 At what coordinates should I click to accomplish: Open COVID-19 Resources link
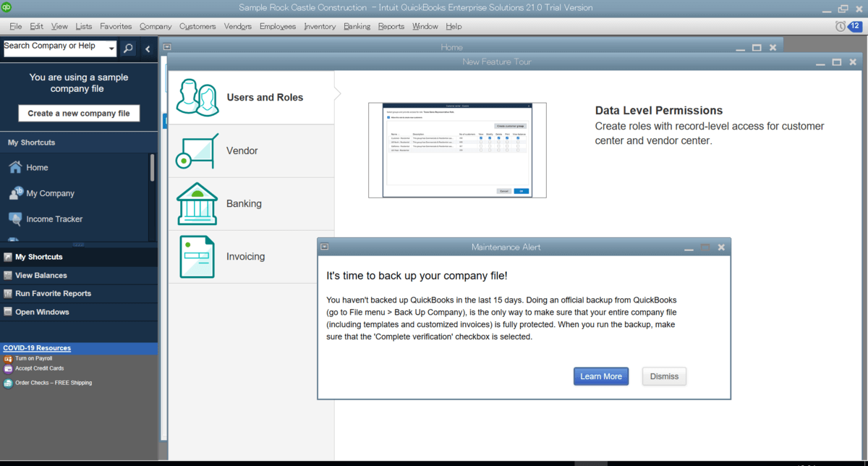coord(37,348)
